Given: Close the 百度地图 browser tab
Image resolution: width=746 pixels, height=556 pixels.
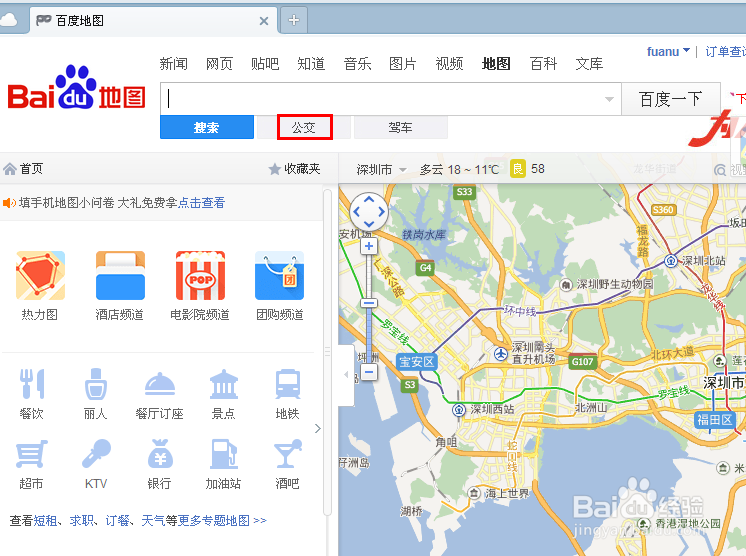Looking at the screenshot, I should [264, 21].
